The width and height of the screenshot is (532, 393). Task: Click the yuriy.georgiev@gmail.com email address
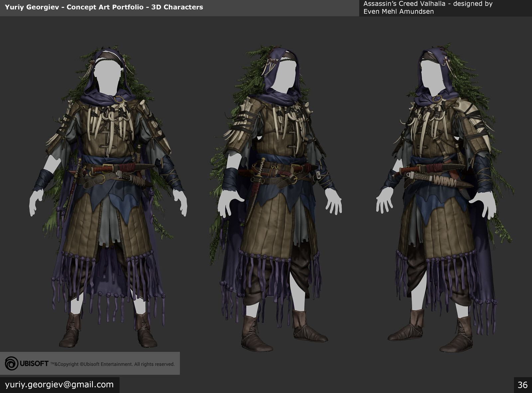click(x=59, y=385)
